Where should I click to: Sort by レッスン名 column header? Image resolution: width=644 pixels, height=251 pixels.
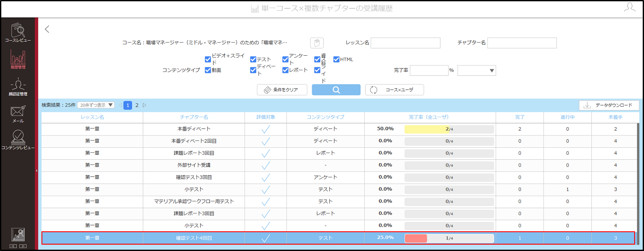click(92, 117)
